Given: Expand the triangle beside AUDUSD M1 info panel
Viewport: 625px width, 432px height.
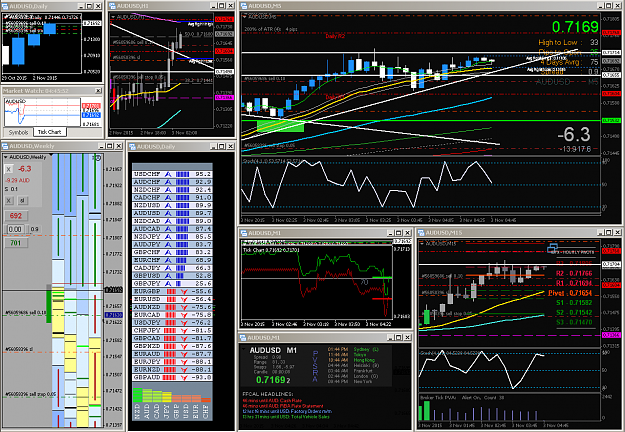Looking at the screenshot, I should pos(244,349).
